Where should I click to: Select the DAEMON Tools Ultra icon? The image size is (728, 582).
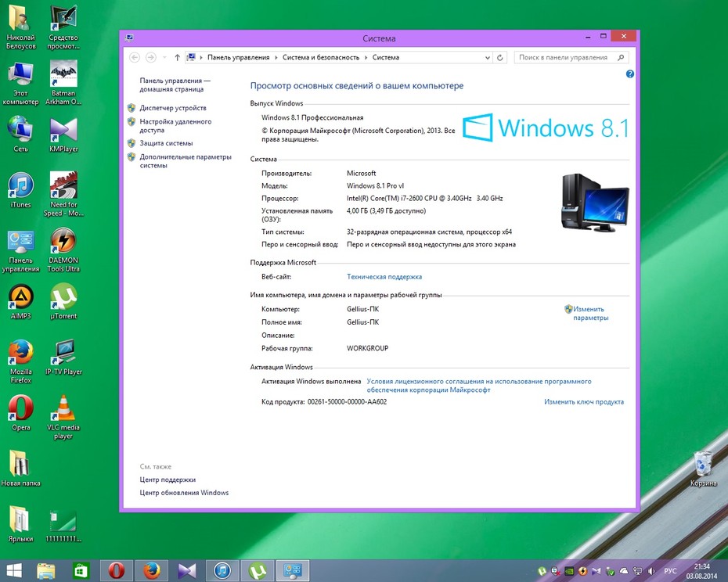click(x=63, y=250)
